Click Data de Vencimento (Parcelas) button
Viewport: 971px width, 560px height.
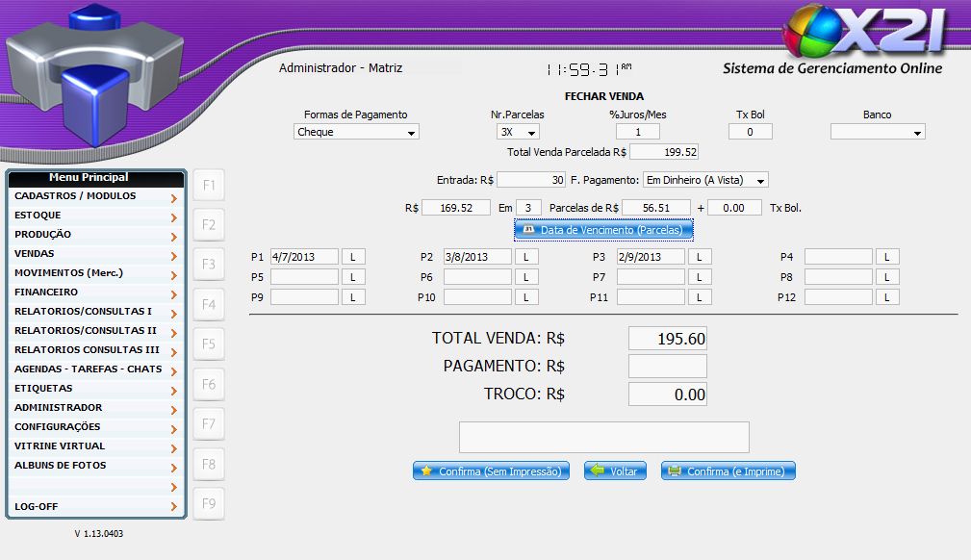(603, 230)
